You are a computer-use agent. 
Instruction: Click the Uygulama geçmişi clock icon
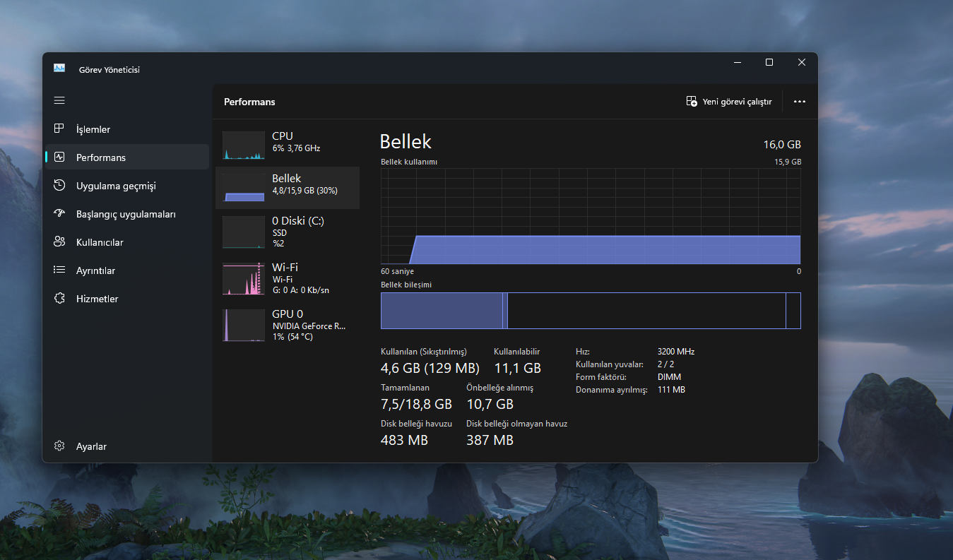click(x=59, y=186)
